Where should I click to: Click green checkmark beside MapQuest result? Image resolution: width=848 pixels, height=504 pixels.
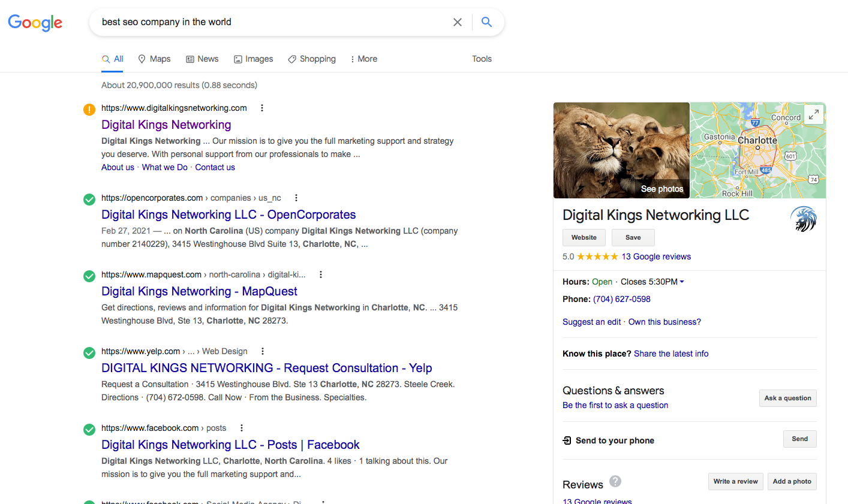pyautogui.click(x=89, y=276)
